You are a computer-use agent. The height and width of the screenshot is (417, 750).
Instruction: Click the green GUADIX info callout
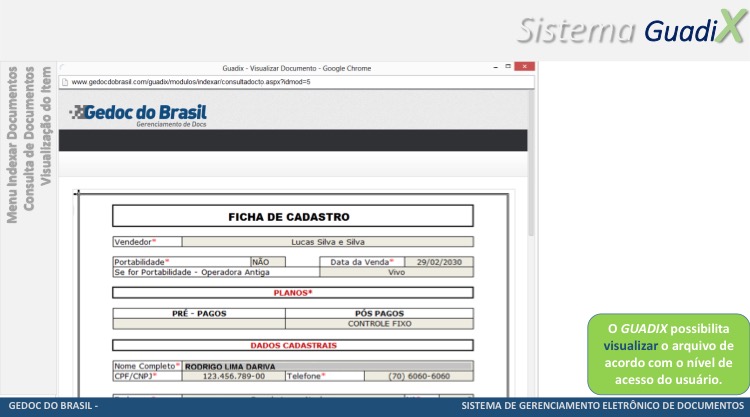tap(668, 354)
